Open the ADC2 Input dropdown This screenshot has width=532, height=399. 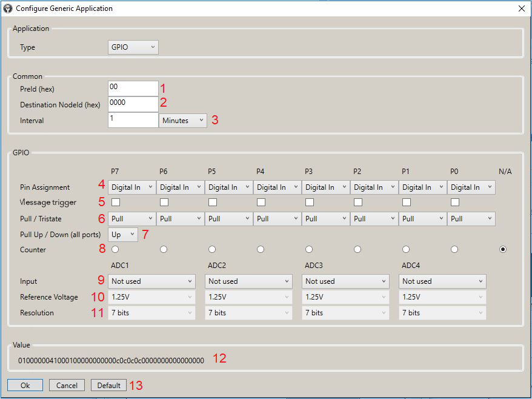click(x=248, y=281)
